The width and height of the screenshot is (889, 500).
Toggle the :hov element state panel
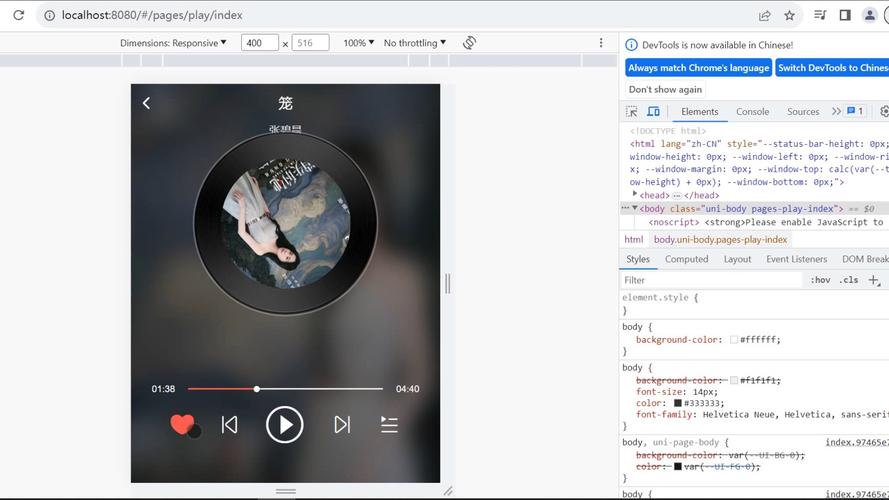[x=820, y=280]
